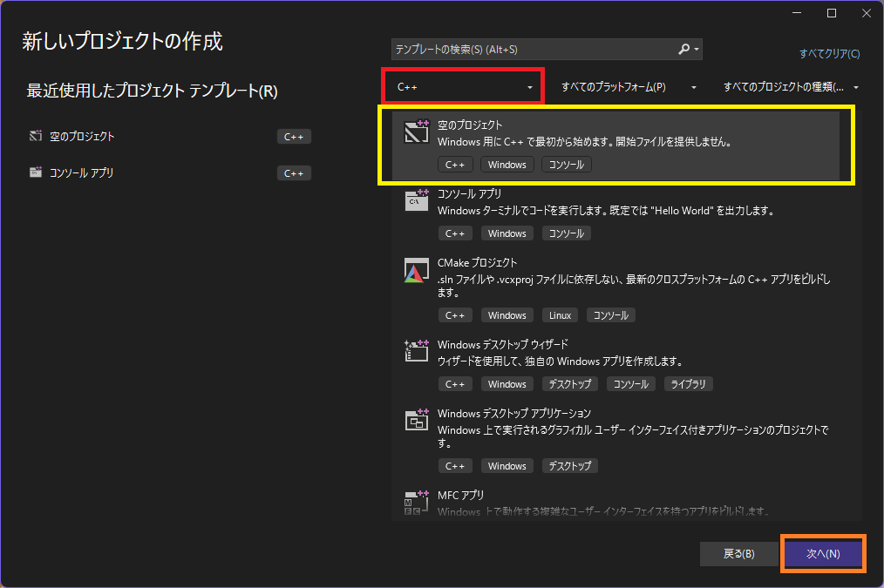Click the Windows デスクトップ アプリケーション icon
The width and height of the screenshot is (884, 588).
[x=417, y=419]
